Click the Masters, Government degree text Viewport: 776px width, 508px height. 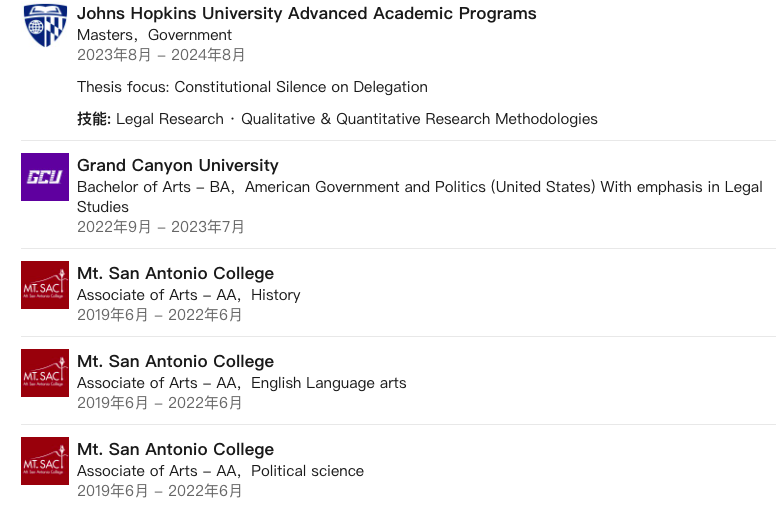(x=154, y=35)
